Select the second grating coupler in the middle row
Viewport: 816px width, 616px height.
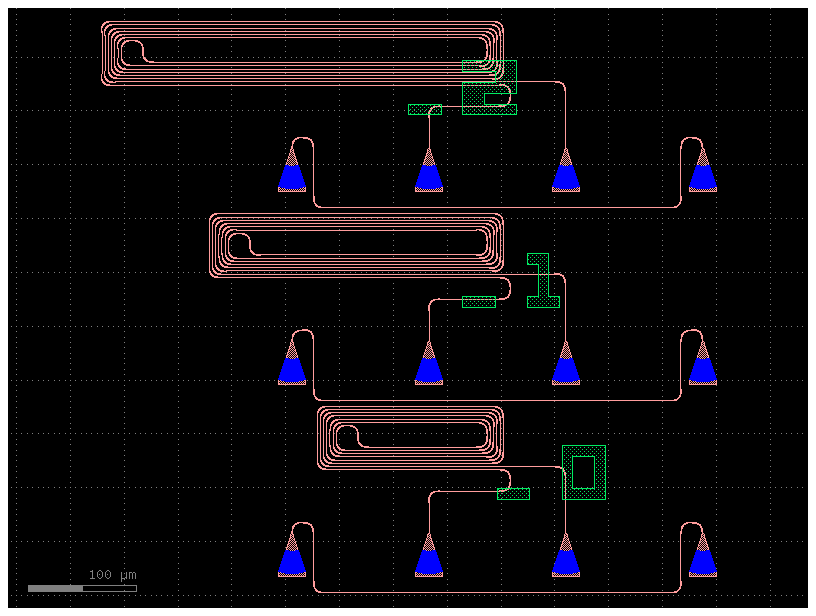(429, 368)
